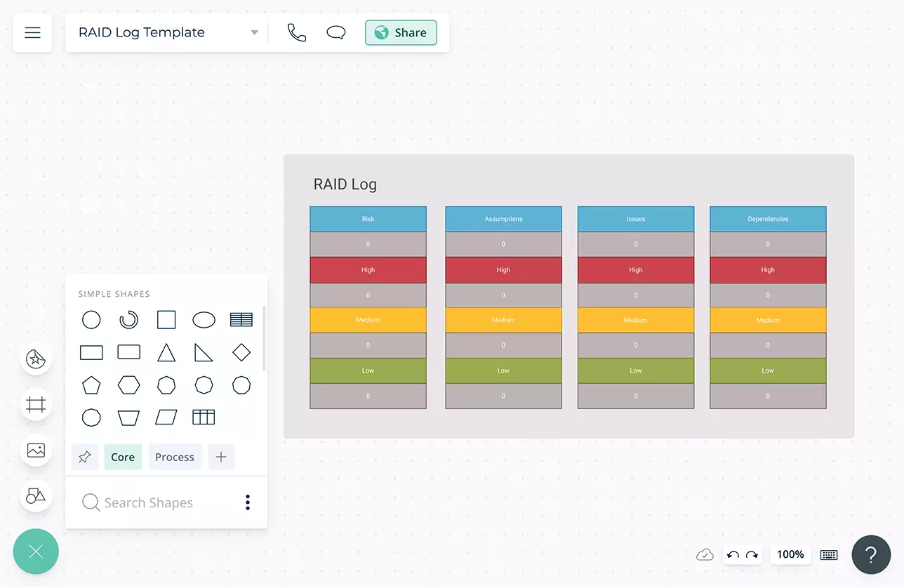Select the Medium cell under Issues
The width and height of the screenshot is (904, 588).
[636, 320]
